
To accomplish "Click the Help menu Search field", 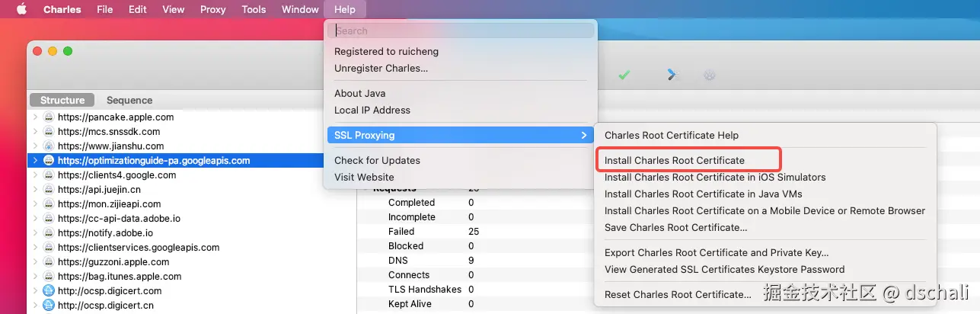I will tap(460, 30).
